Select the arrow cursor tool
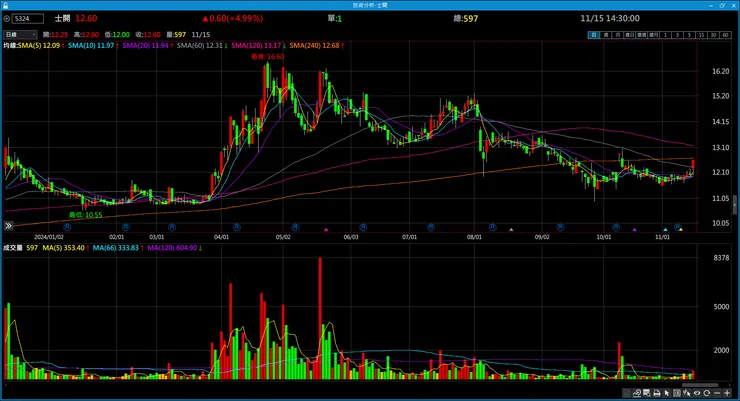The width and height of the screenshot is (740, 401). tap(666, 393)
